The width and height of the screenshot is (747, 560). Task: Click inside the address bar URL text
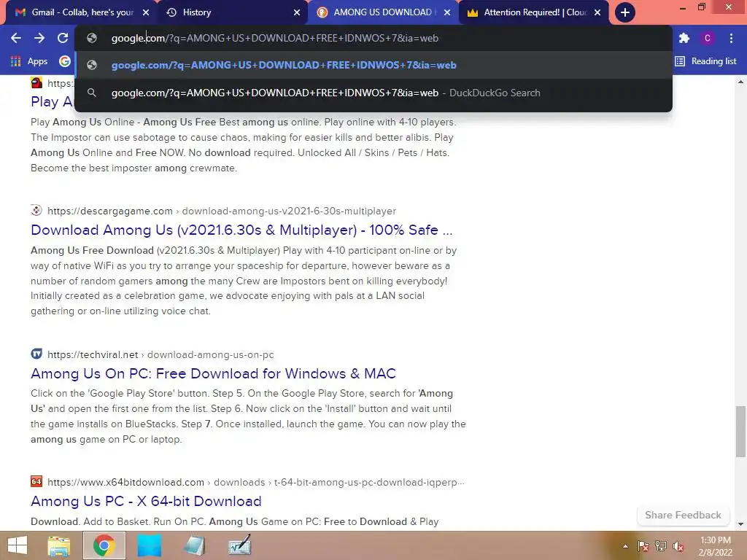(x=275, y=38)
